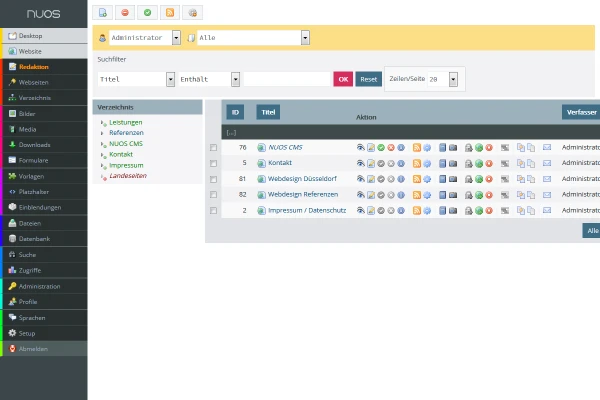600x400 pixels.
Task: Click the red delete icon in top toolbar
Action: [125, 13]
